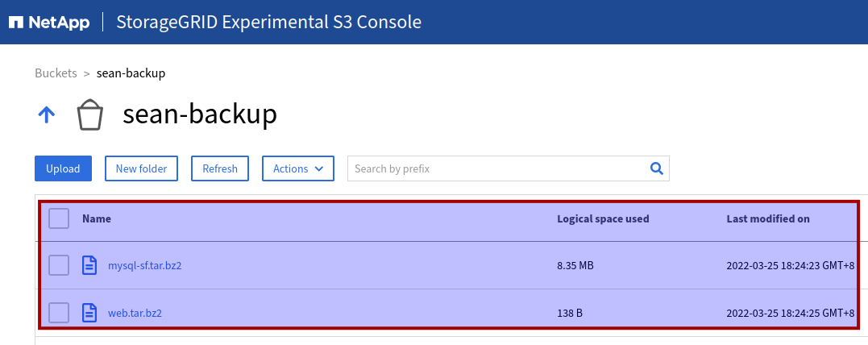Viewport: 868px width, 345px height.
Task: Click the bucket icon beside sean-backup title
Action: (89, 114)
